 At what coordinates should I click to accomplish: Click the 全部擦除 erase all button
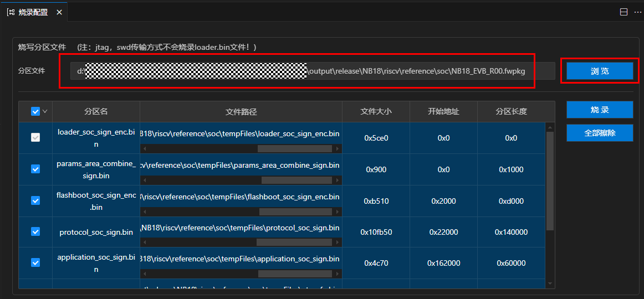click(599, 133)
